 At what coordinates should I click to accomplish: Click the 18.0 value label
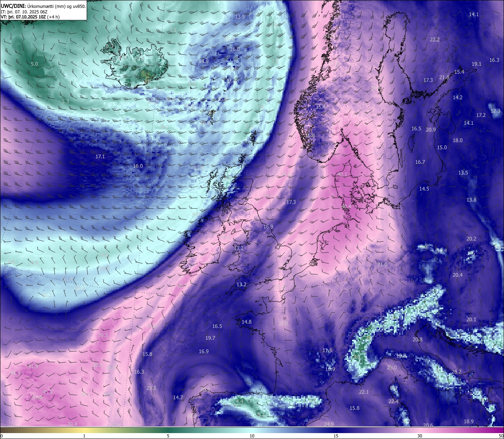point(458,140)
